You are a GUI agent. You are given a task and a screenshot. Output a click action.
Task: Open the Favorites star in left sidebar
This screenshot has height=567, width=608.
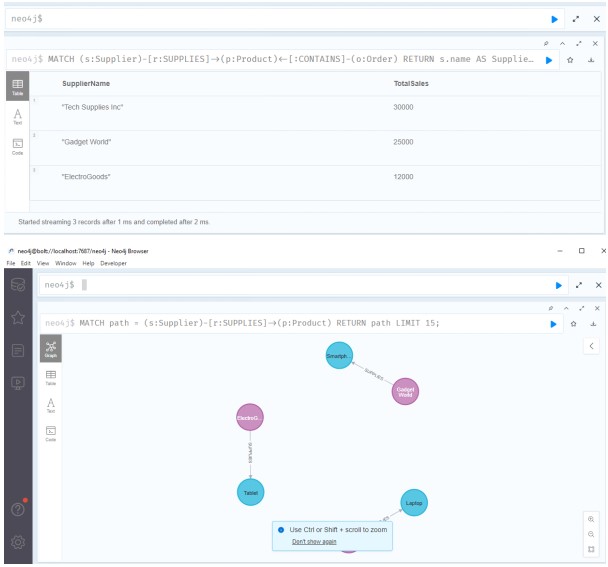click(18, 318)
